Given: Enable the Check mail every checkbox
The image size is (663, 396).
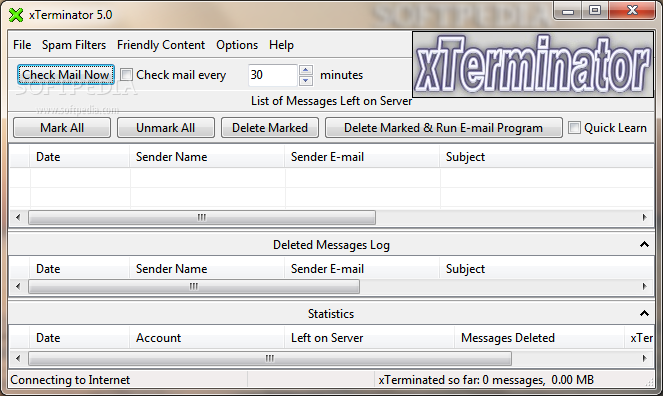Looking at the screenshot, I should click(126, 75).
